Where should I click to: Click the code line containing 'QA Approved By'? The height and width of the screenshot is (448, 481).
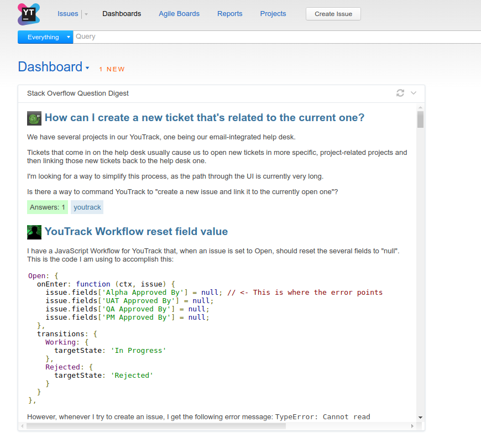(127, 309)
